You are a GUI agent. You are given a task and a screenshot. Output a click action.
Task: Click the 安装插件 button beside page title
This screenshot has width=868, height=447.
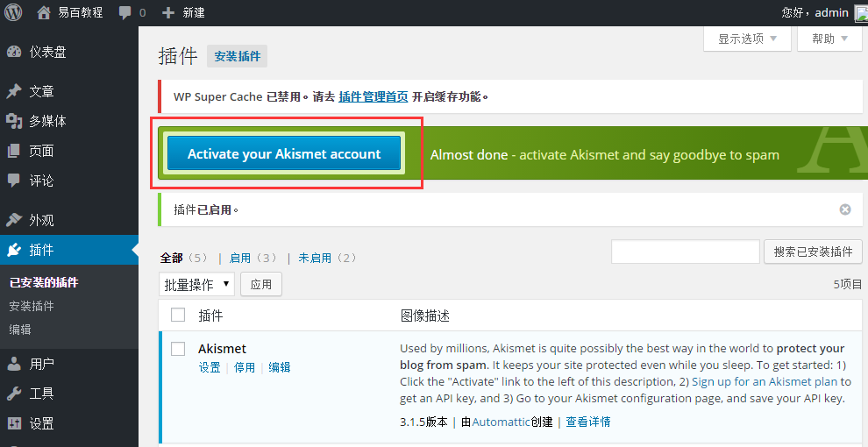coord(237,56)
